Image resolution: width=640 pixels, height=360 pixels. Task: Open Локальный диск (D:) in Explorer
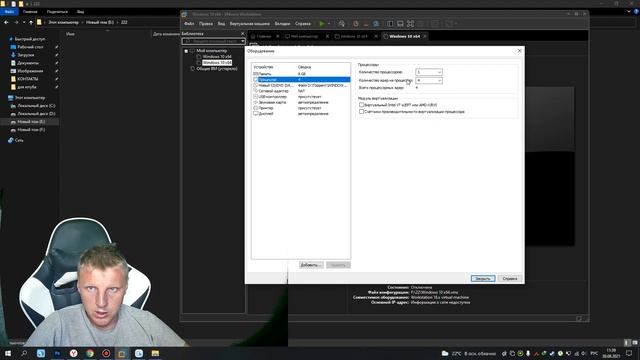pos(36,114)
